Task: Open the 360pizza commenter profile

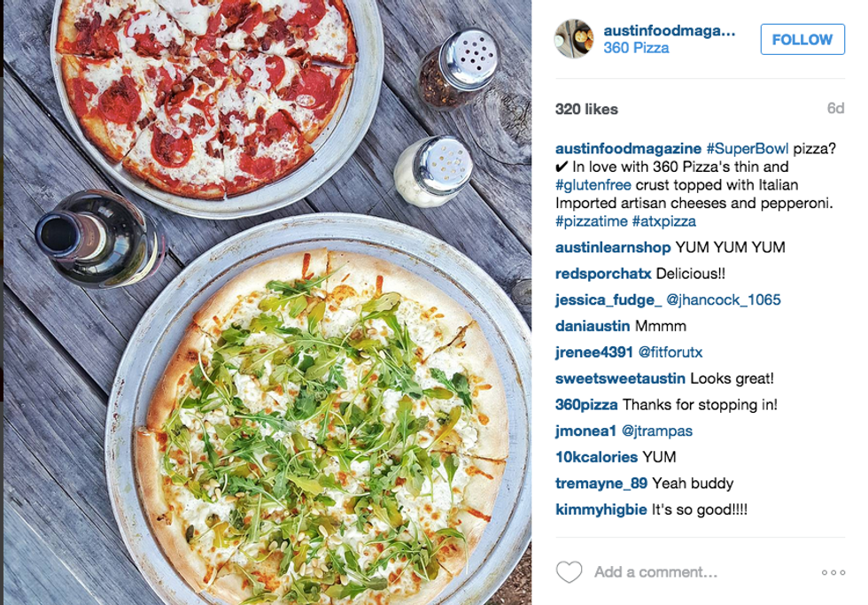Action: point(586,405)
